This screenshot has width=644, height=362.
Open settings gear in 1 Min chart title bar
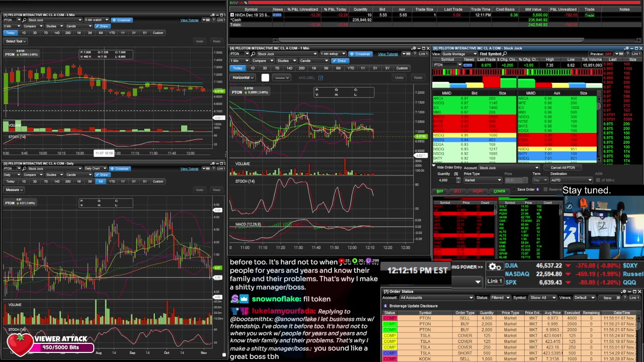414,48
